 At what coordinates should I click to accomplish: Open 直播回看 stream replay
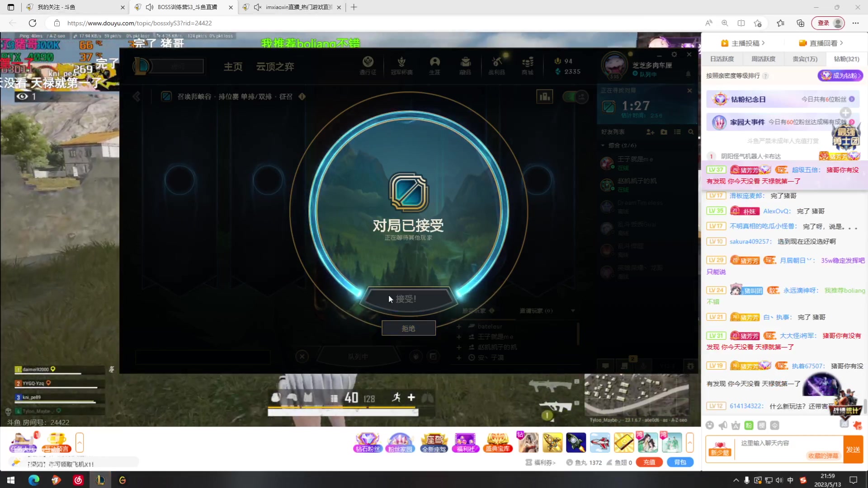pos(821,43)
